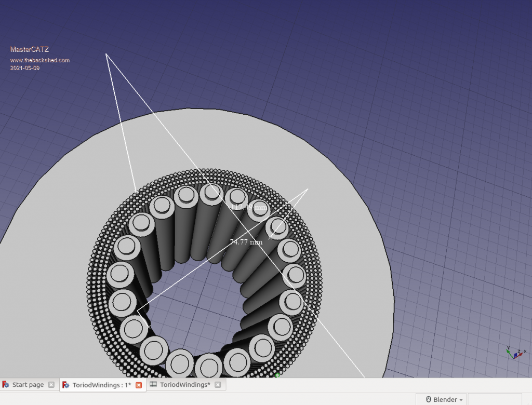Screen dimensions: 532x405
Task: Click the www.thebackshed.com watermark text
Action: pos(40,60)
